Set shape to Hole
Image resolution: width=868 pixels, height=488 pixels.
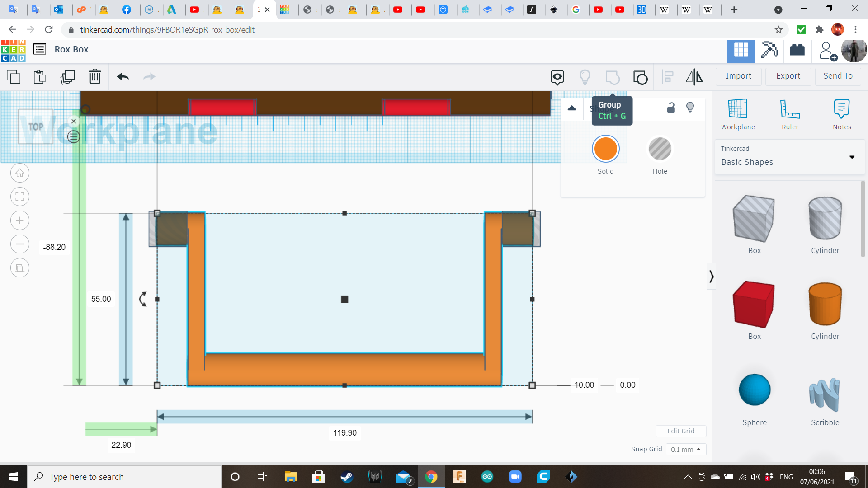(x=660, y=149)
